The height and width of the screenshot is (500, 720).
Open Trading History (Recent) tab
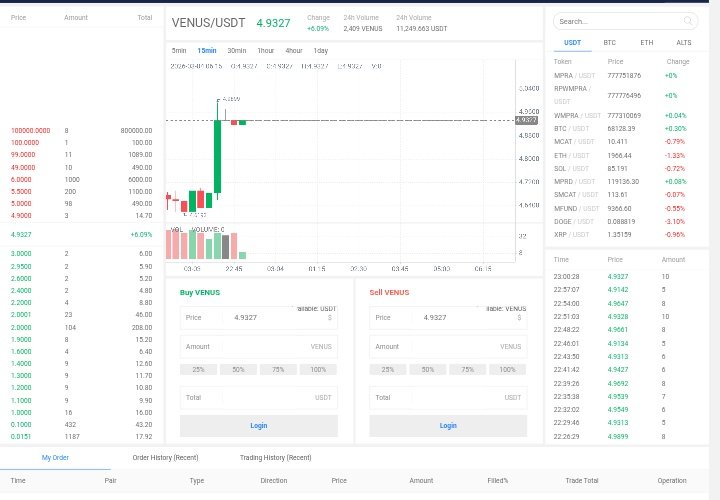click(276, 457)
